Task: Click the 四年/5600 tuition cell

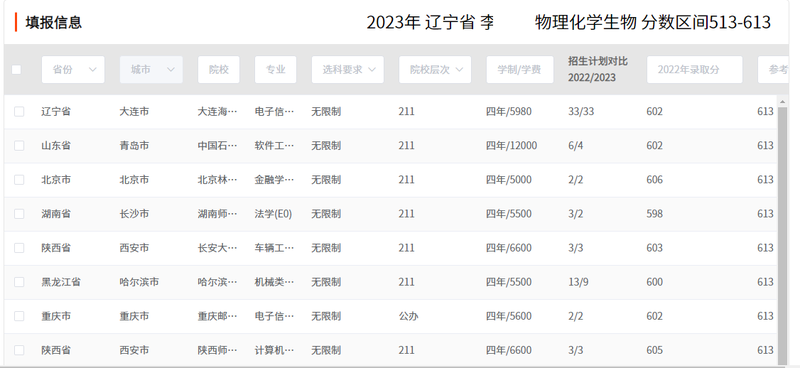Action: 509,316
